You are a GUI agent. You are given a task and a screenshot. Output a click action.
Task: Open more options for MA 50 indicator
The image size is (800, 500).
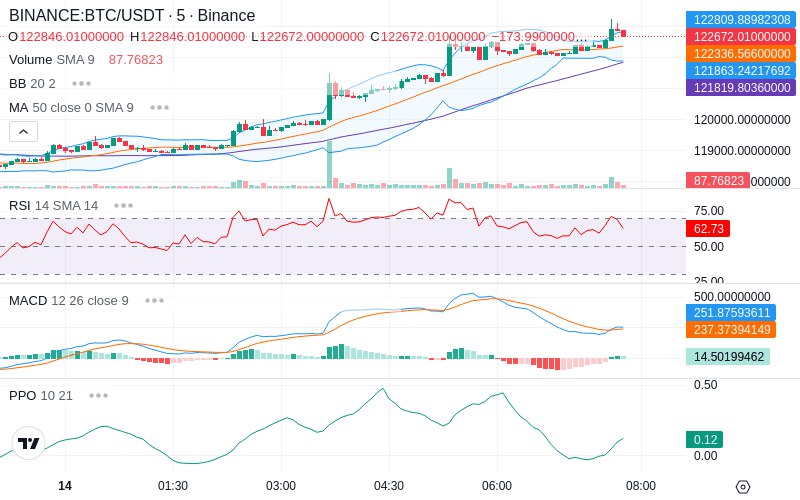pos(159,108)
